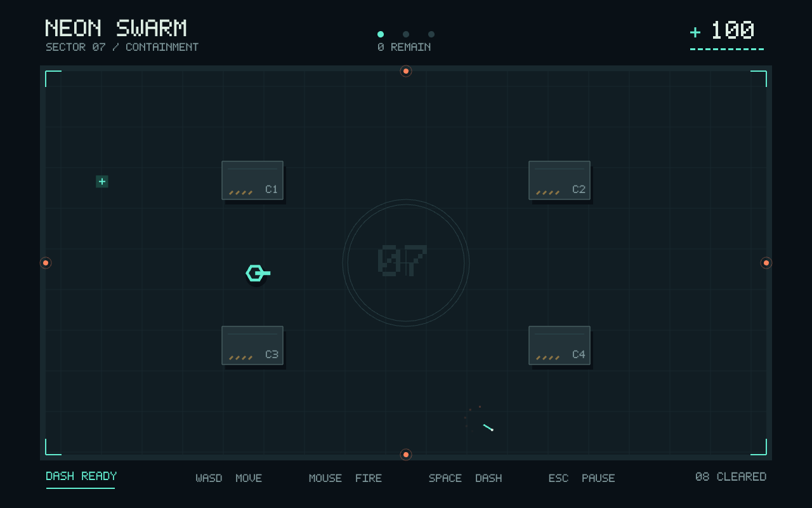Click the lit cyan wave indicator dot
Screen dimensions: 812x508
pos(381,34)
